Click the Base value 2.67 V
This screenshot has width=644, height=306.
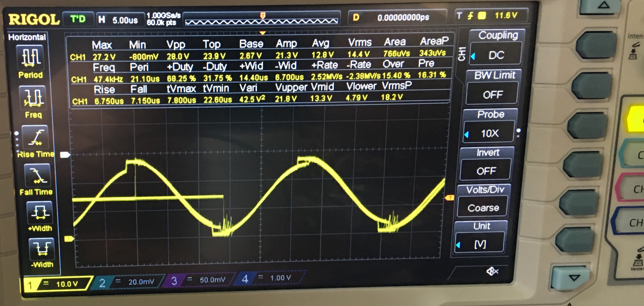[250, 55]
